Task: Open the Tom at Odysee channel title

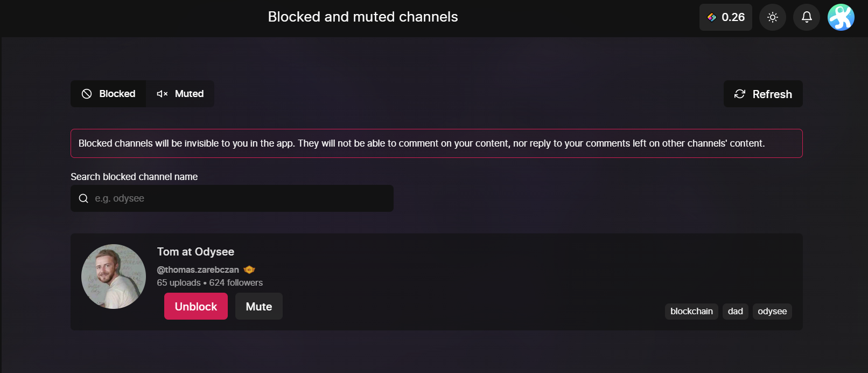Action: point(195,252)
